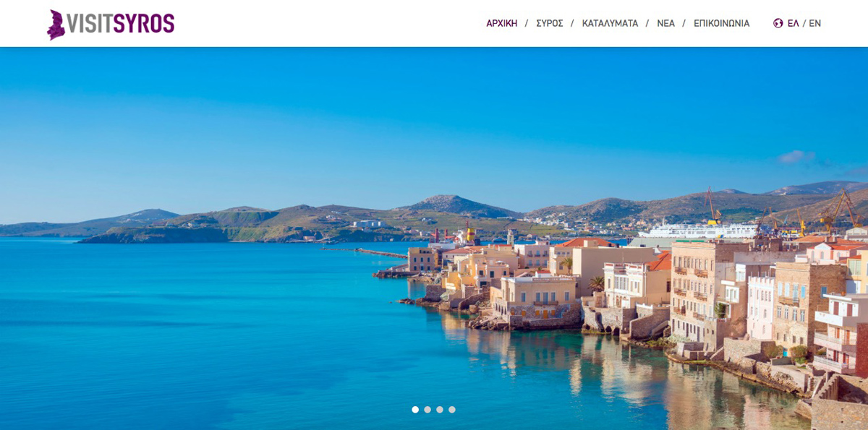
Task: Go to the ΣΥΡΟΣ menu page
Action: coord(549,23)
